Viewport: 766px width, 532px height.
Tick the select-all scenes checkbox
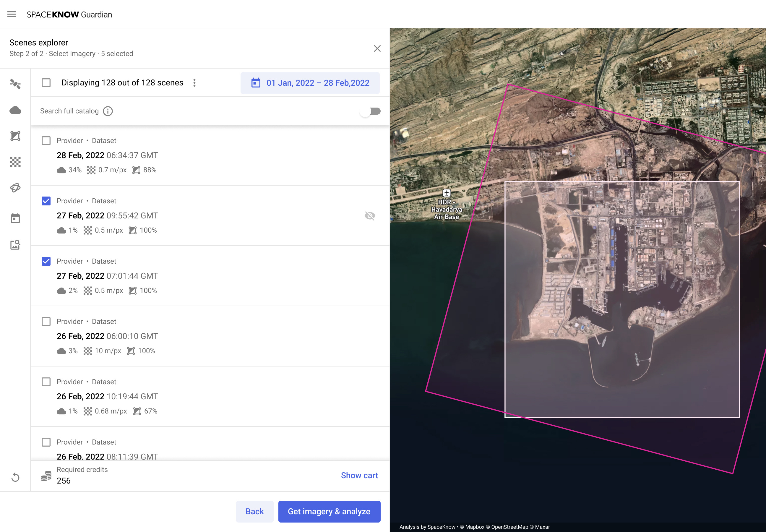(x=46, y=83)
